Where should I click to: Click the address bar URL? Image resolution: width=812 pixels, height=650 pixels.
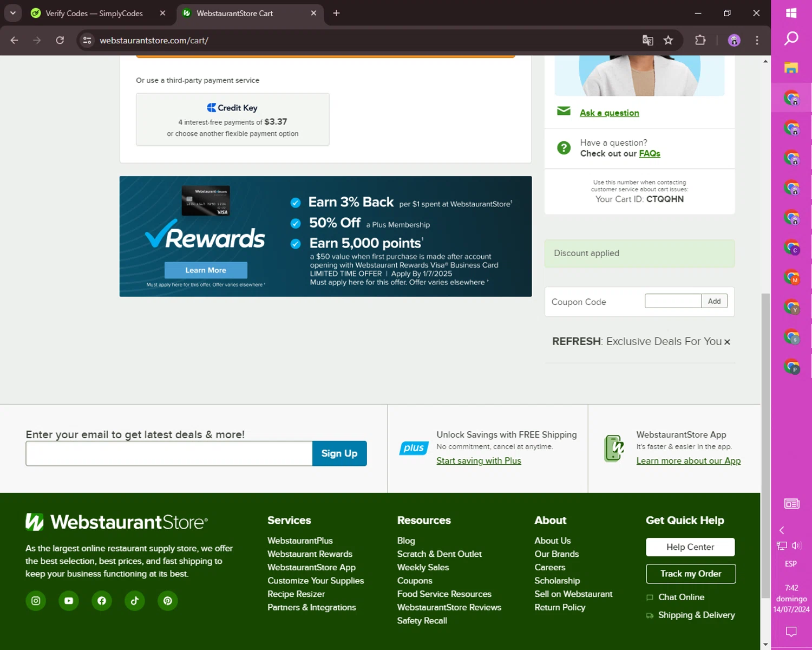click(154, 40)
